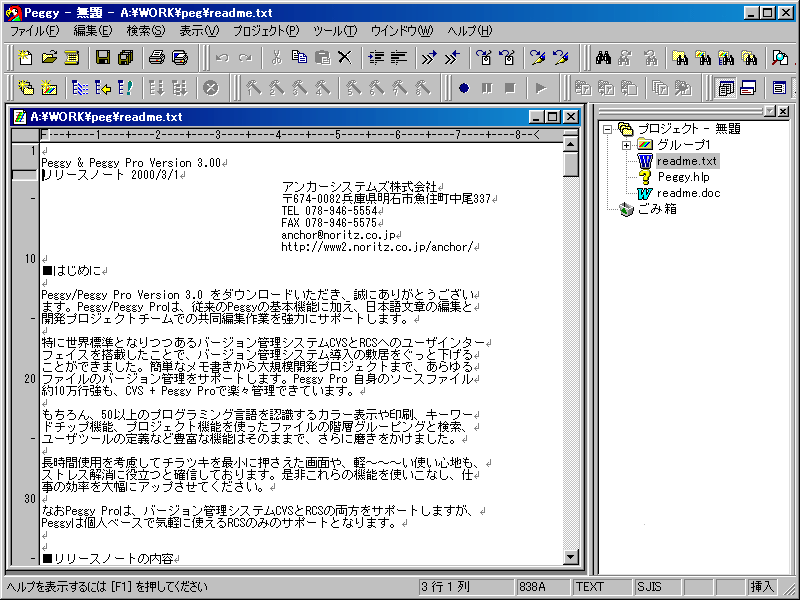
Task: Click the editor vertical scrollbar thumb
Action: tap(570, 164)
